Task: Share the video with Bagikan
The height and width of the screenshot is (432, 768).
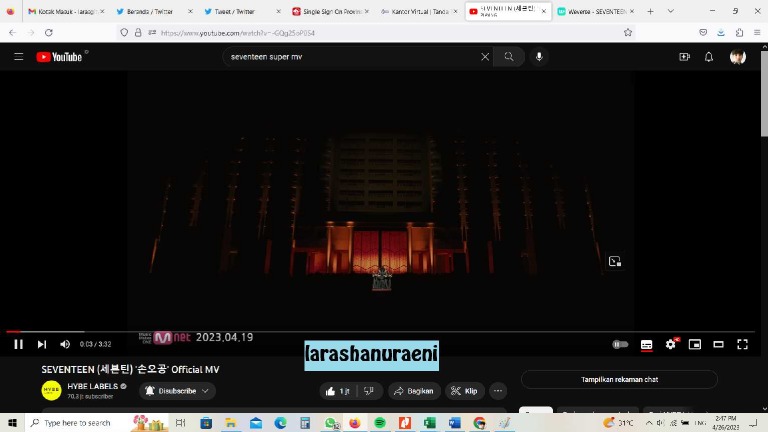Action: (414, 391)
